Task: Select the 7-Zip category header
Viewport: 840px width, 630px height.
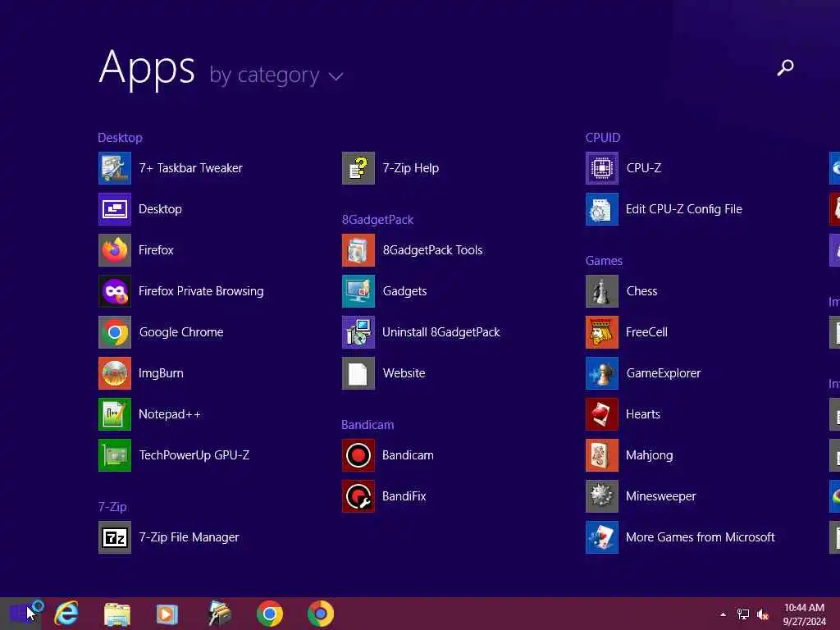Action: tap(112, 507)
